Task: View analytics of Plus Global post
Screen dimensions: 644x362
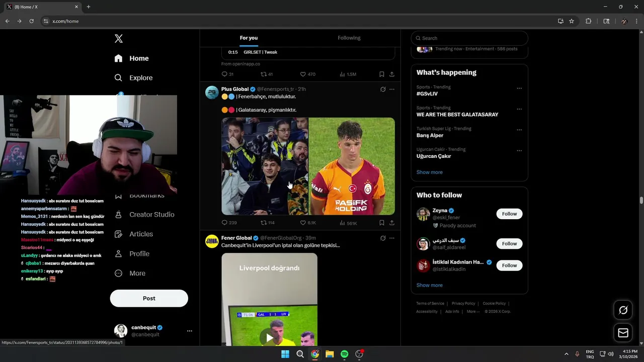Action: (348, 223)
